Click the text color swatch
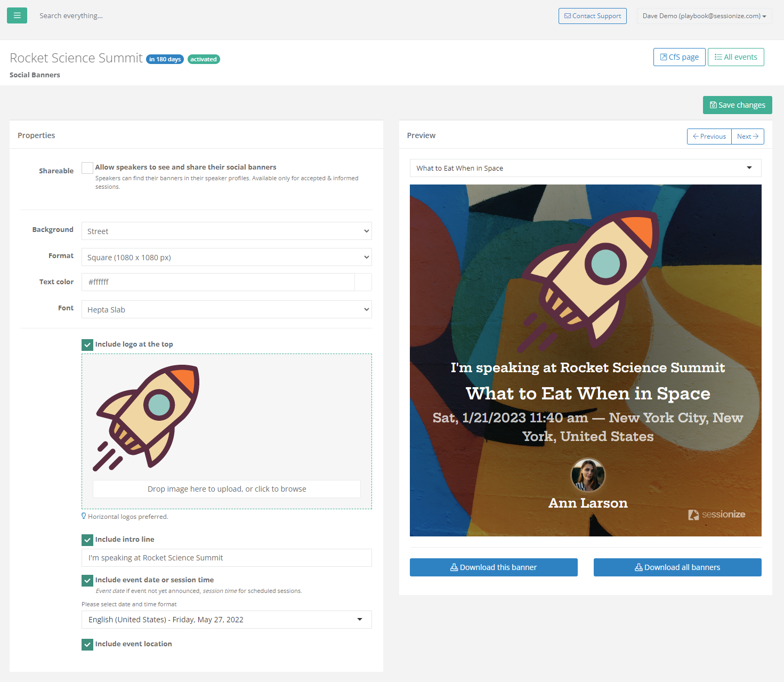 (363, 282)
